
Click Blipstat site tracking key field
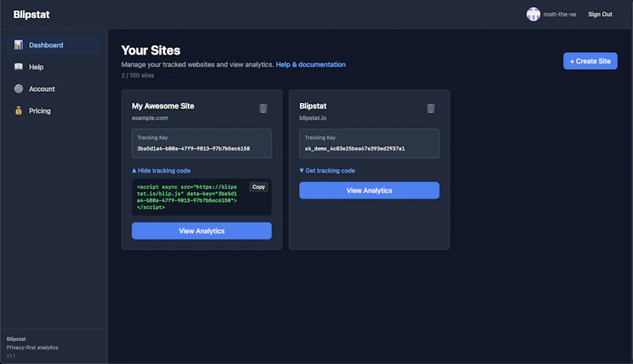click(x=369, y=143)
